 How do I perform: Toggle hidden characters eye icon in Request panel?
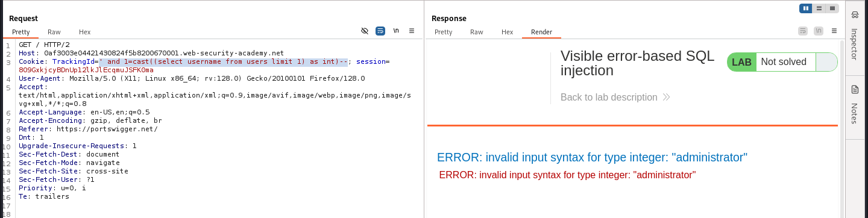tap(364, 30)
